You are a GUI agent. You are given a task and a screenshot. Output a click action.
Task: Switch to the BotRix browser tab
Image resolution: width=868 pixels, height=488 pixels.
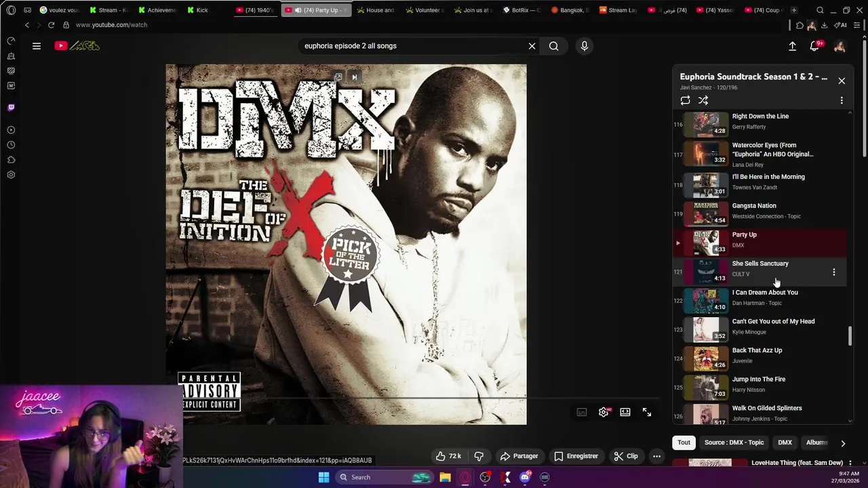(521, 10)
